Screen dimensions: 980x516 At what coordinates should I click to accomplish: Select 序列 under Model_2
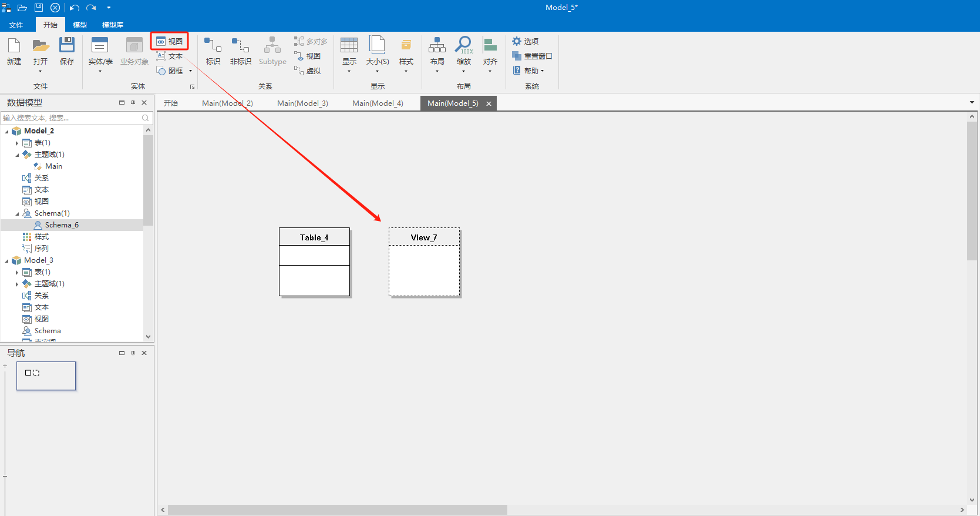[41, 249]
